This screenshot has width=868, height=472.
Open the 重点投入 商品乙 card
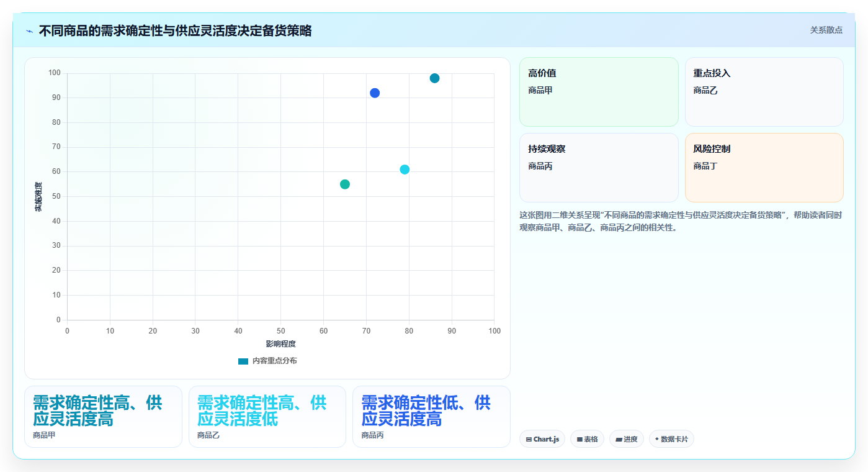[764, 92]
